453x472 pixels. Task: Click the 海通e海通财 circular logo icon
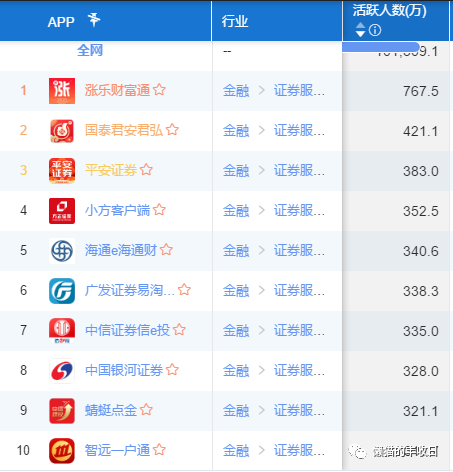(62, 251)
